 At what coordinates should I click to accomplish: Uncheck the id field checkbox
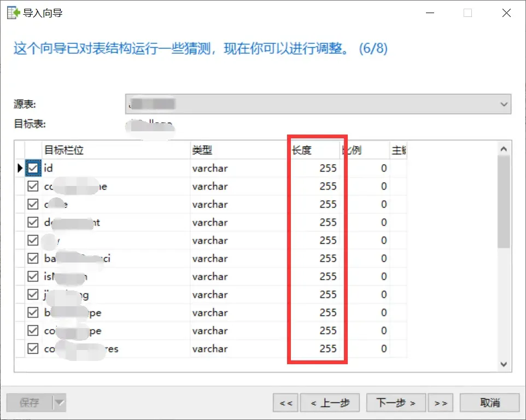(33, 168)
